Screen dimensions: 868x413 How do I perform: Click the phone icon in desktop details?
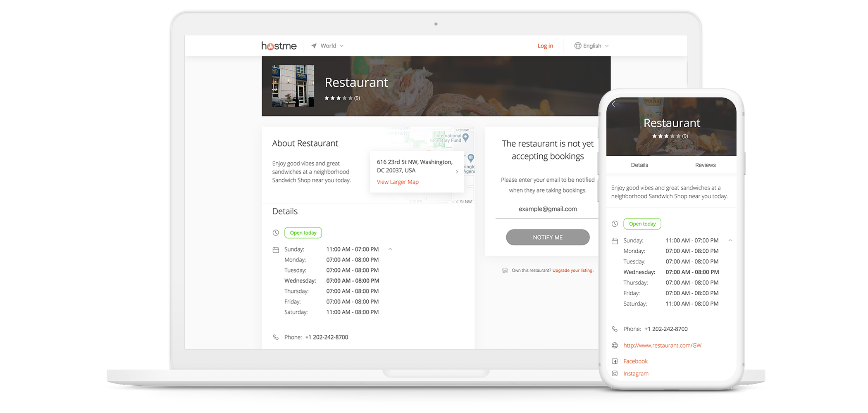(x=276, y=337)
